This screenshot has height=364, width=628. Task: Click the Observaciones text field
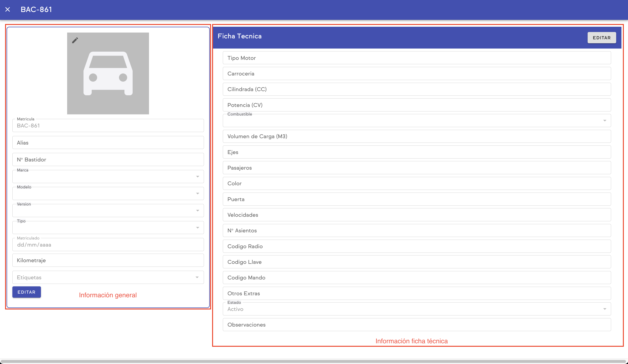pos(417,325)
